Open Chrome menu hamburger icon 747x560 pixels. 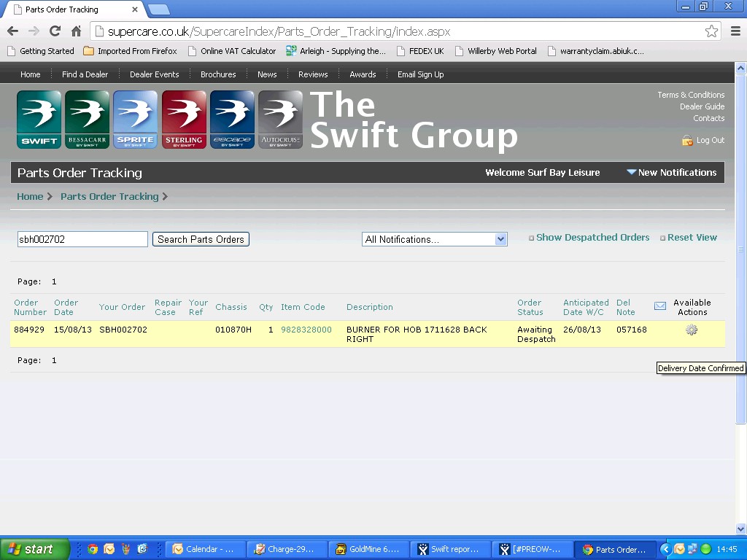735,31
